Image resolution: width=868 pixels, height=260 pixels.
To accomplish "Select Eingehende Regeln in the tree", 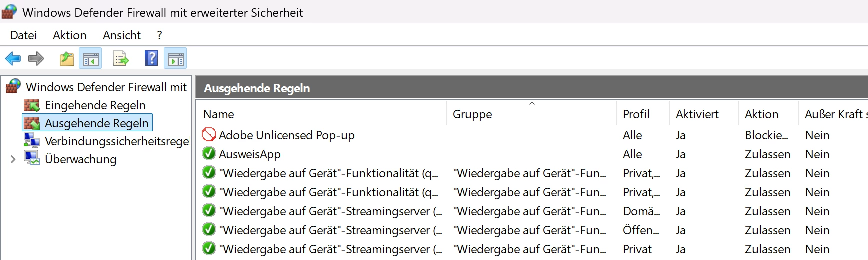I will pos(95,105).
